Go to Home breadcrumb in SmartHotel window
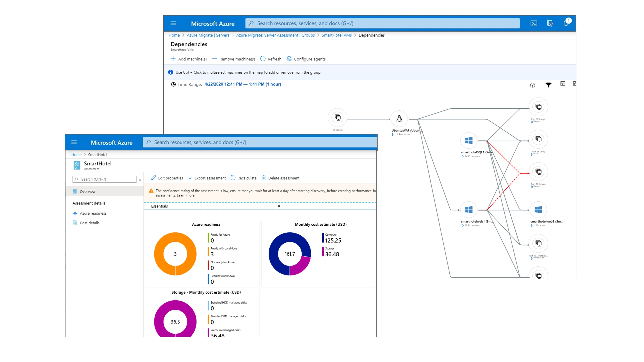644x362 pixels. (76, 155)
